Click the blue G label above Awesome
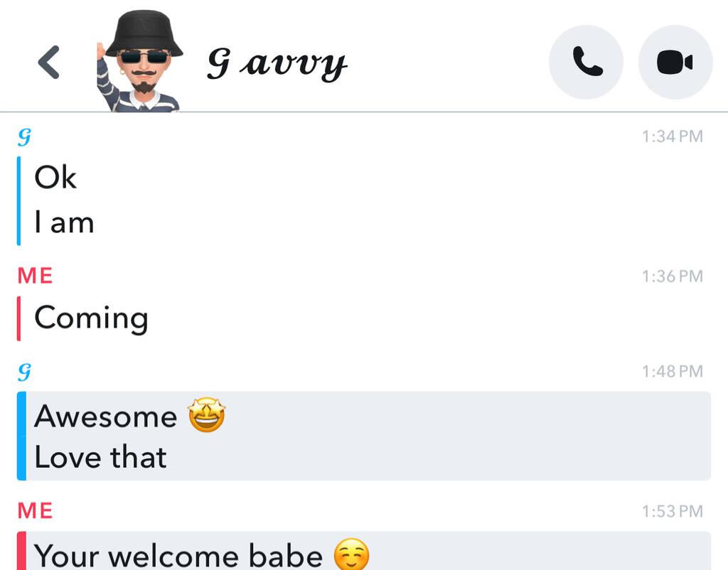Screen dimensions: 728x570 click(x=24, y=371)
